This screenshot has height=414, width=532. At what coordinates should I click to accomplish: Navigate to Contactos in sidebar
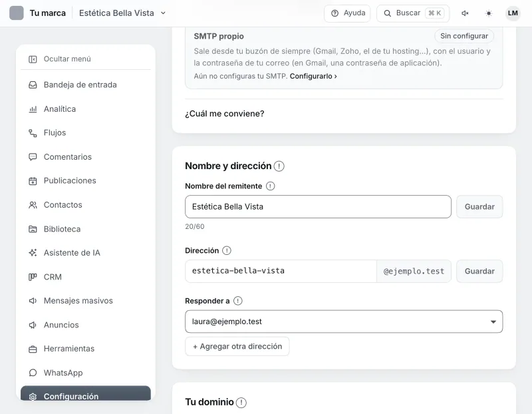[86, 205]
